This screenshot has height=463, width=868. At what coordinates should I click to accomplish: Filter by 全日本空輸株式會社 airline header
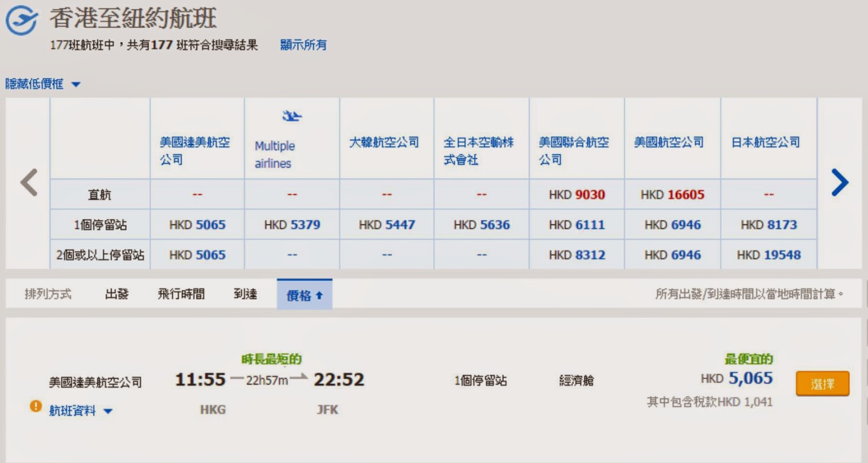pos(478,150)
